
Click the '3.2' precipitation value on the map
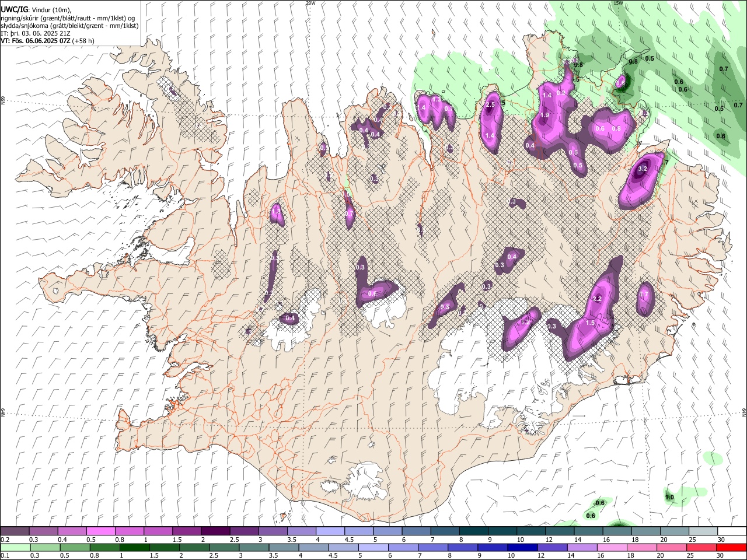643,169
